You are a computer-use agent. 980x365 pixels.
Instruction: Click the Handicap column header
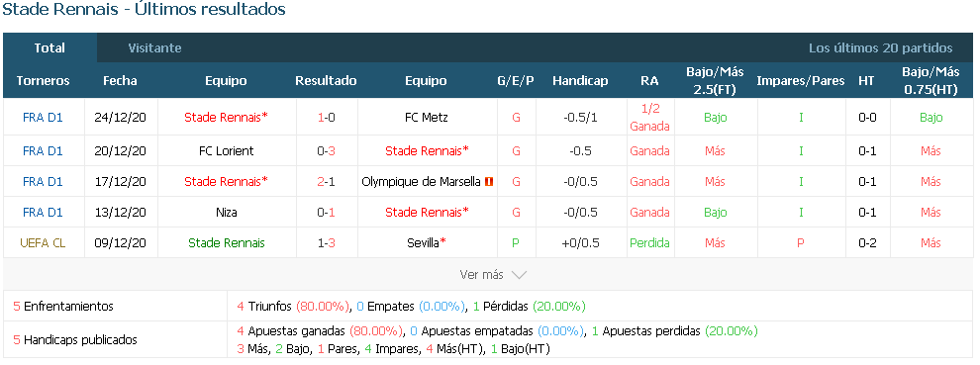point(580,81)
